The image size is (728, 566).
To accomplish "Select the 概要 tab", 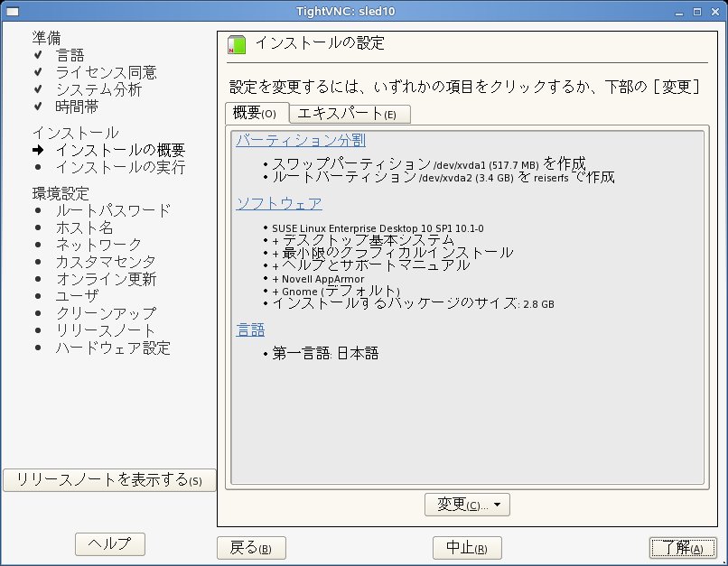I will 257,113.
